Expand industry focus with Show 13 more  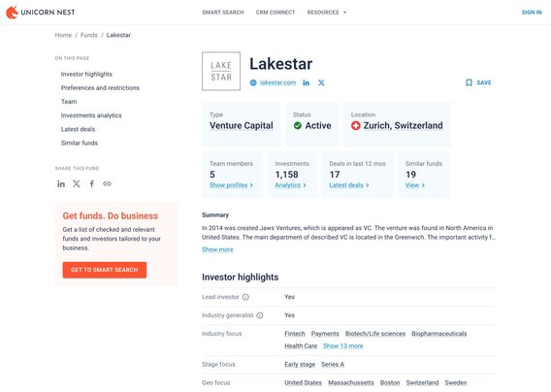click(x=343, y=346)
